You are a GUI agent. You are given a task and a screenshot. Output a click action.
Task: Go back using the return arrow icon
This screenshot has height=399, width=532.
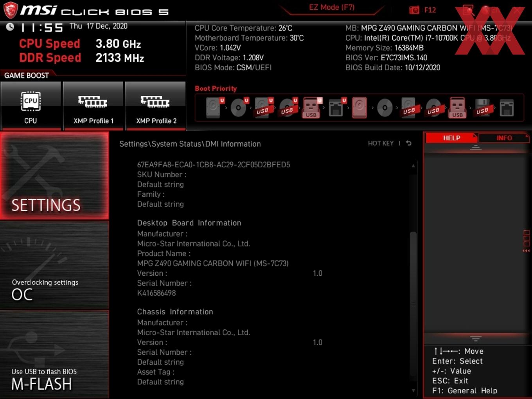(408, 143)
